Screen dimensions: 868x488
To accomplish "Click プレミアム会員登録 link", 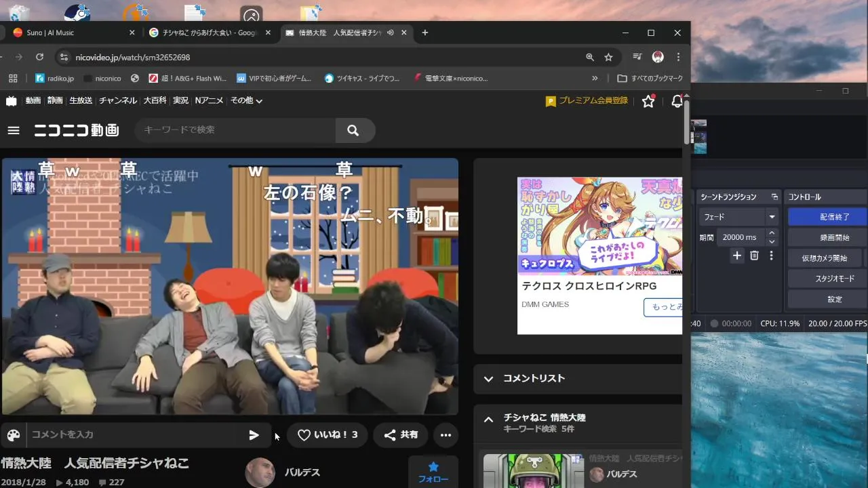I will point(587,101).
